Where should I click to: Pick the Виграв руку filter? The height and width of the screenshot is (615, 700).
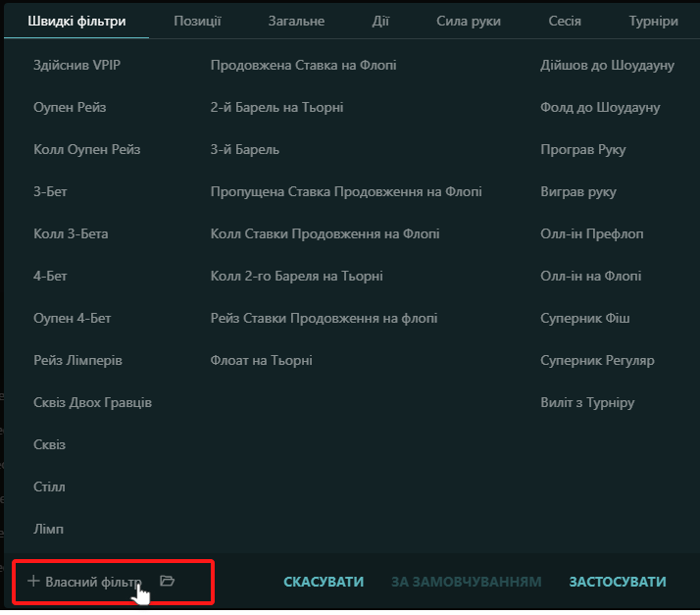578,191
